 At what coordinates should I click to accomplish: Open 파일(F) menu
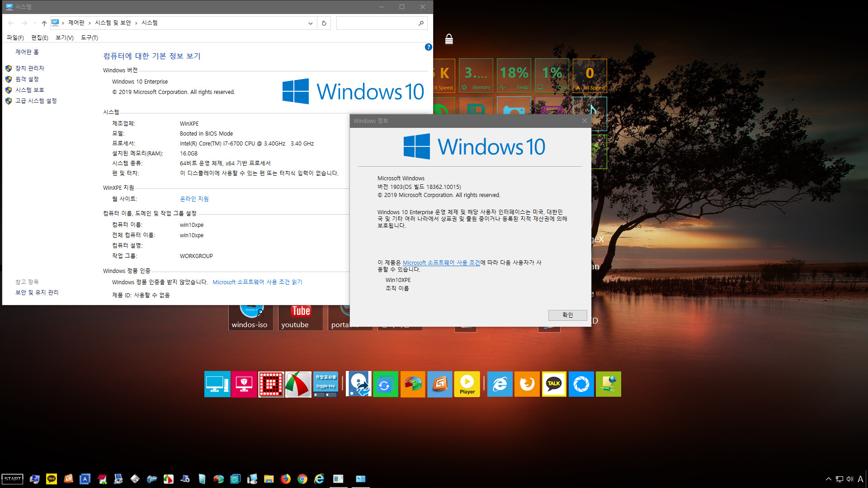(x=15, y=38)
